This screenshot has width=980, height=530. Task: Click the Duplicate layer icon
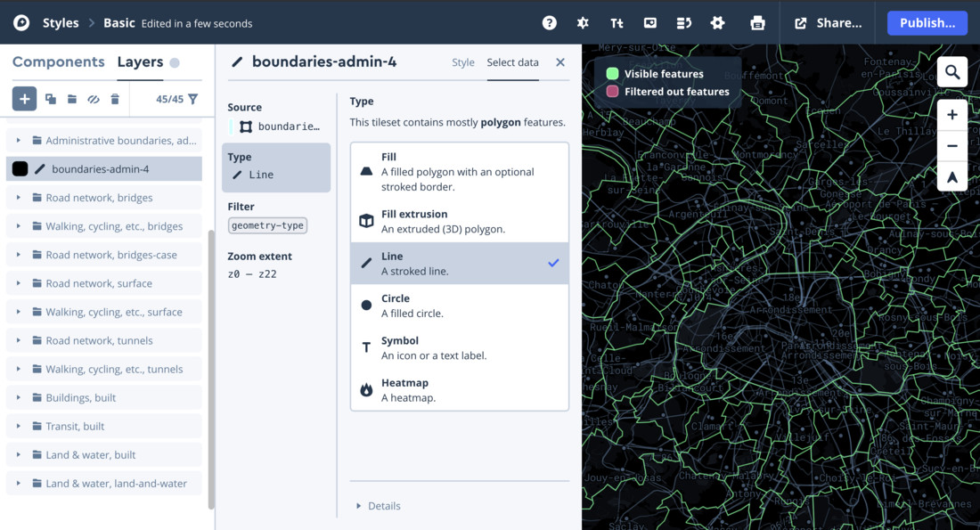pyautogui.click(x=49, y=99)
